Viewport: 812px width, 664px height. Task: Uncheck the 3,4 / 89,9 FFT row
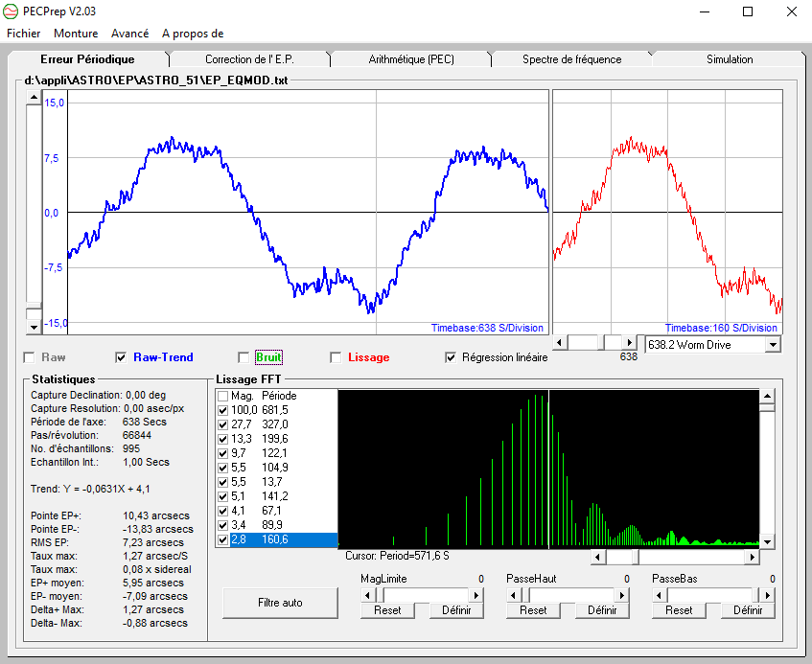(x=222, y=526)
